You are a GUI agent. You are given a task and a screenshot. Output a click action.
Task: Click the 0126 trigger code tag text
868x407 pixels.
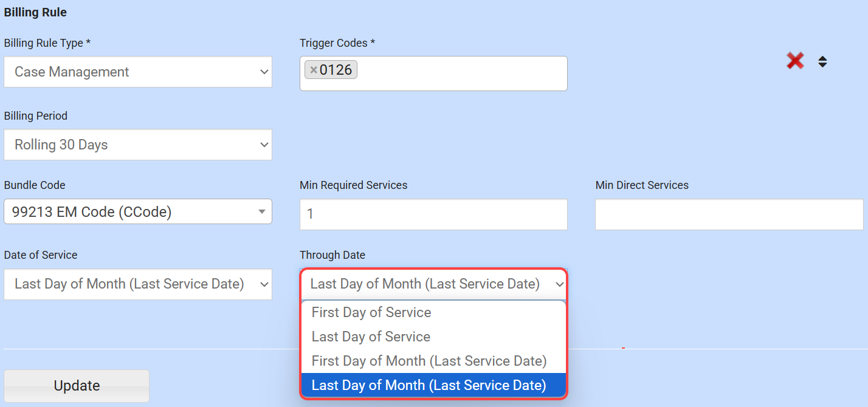tap(336, 70)
